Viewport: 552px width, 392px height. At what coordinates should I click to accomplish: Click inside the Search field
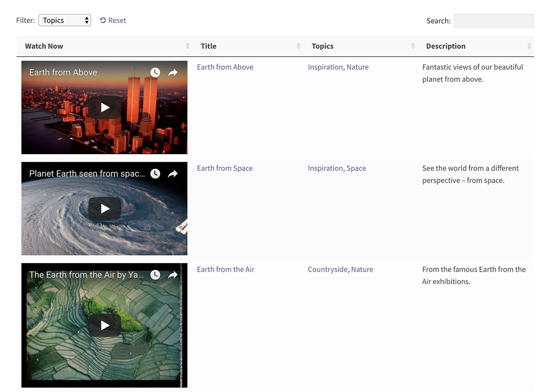coord(493,21)
